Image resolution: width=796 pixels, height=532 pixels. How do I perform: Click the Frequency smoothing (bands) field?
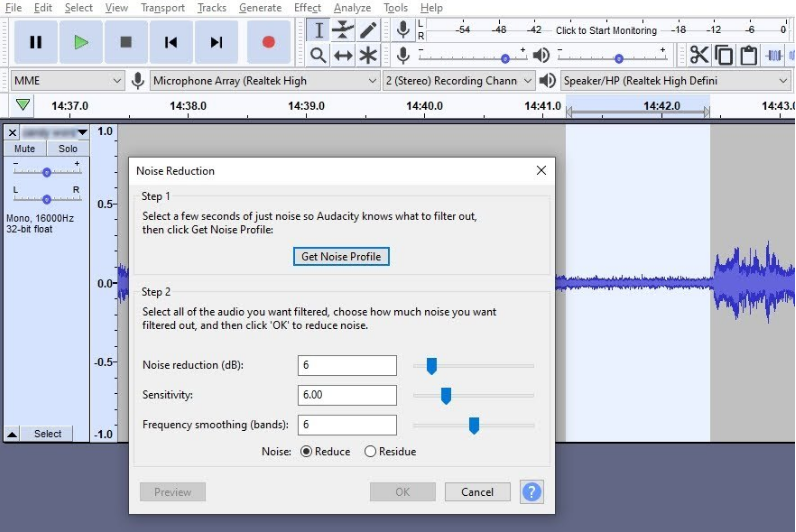(347, 425)
